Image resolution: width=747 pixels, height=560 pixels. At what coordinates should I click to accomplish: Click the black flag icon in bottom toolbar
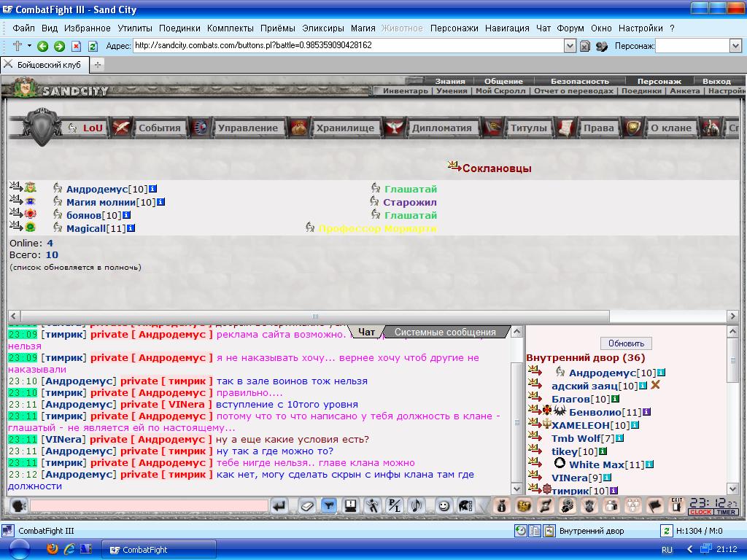[655, 506]
